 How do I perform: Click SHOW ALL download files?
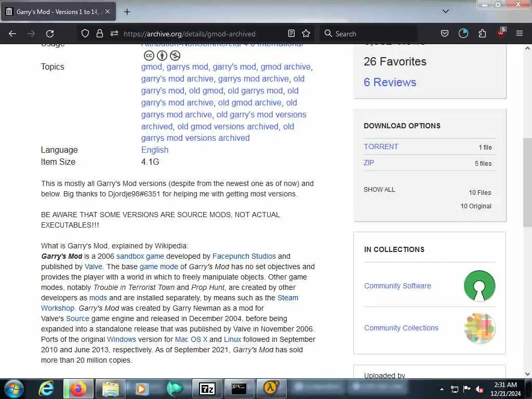click(379, 190)
